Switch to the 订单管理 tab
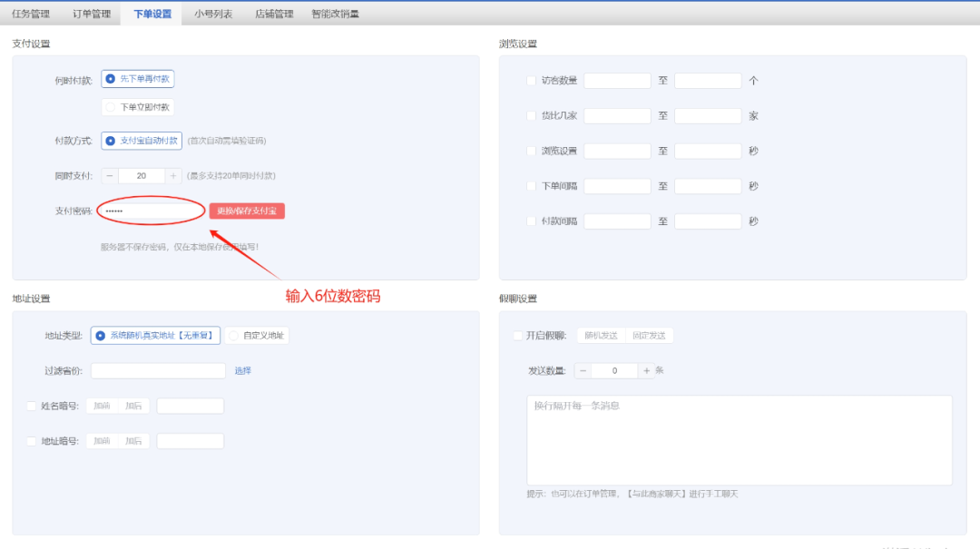The width and height of the screenshot is (980, 549). (x=92, y=14)
